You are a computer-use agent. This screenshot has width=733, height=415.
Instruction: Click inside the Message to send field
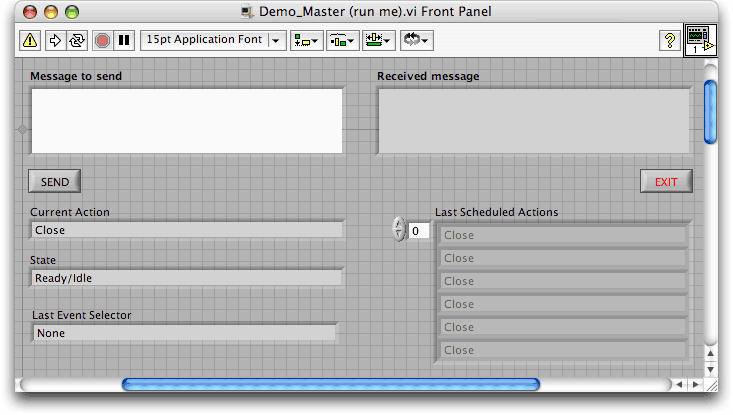[x=187, y=121]
